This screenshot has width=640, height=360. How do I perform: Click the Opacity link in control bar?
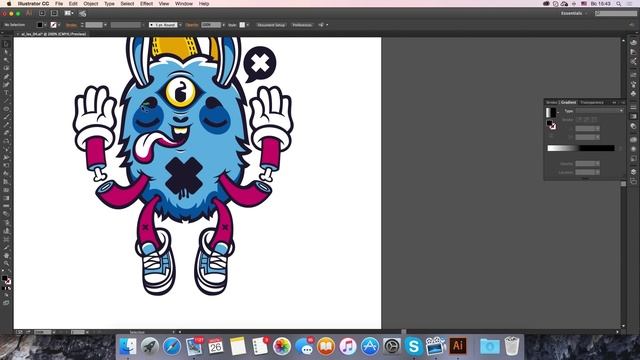coord(192,25)
